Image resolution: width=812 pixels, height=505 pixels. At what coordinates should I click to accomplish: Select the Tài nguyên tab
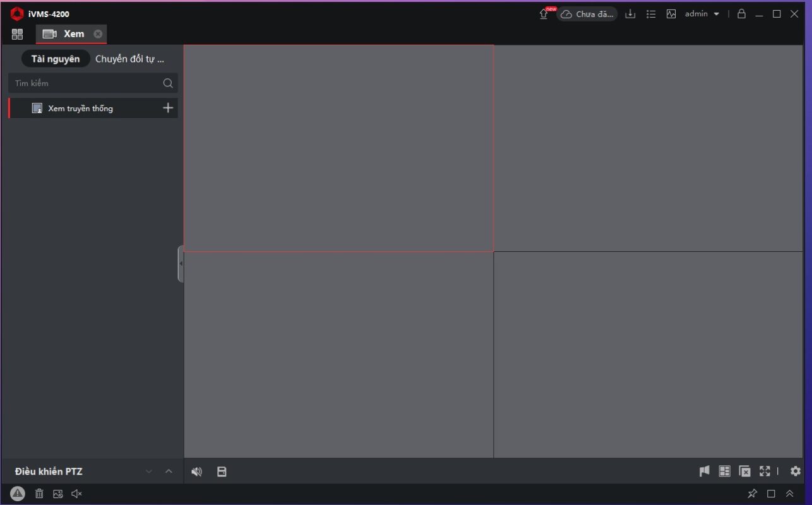click(56, 59)
